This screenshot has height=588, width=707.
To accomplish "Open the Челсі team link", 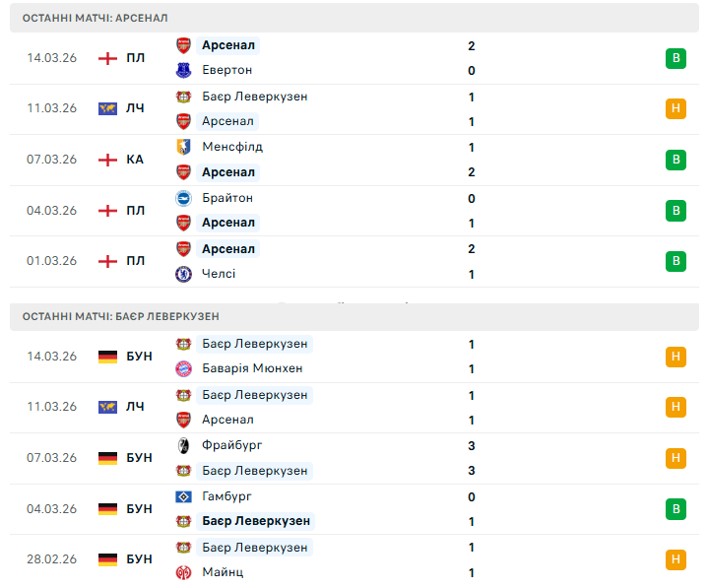I will (219, 274).
